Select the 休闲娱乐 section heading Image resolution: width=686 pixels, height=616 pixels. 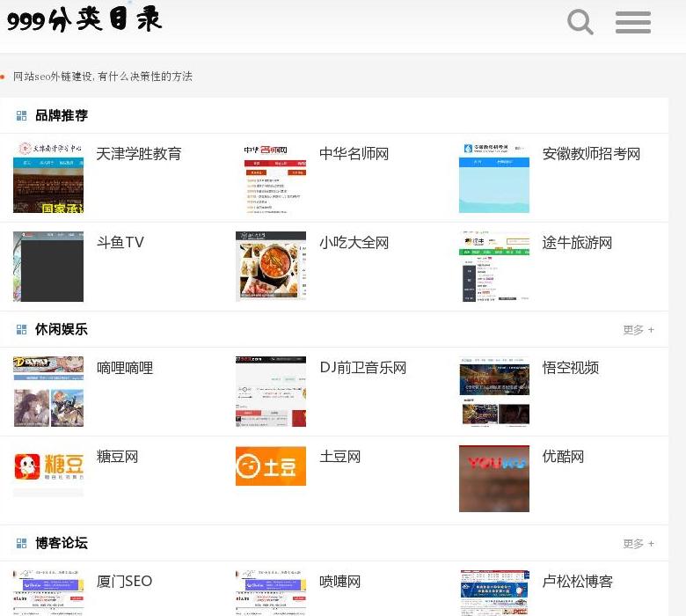pos(62,329)
